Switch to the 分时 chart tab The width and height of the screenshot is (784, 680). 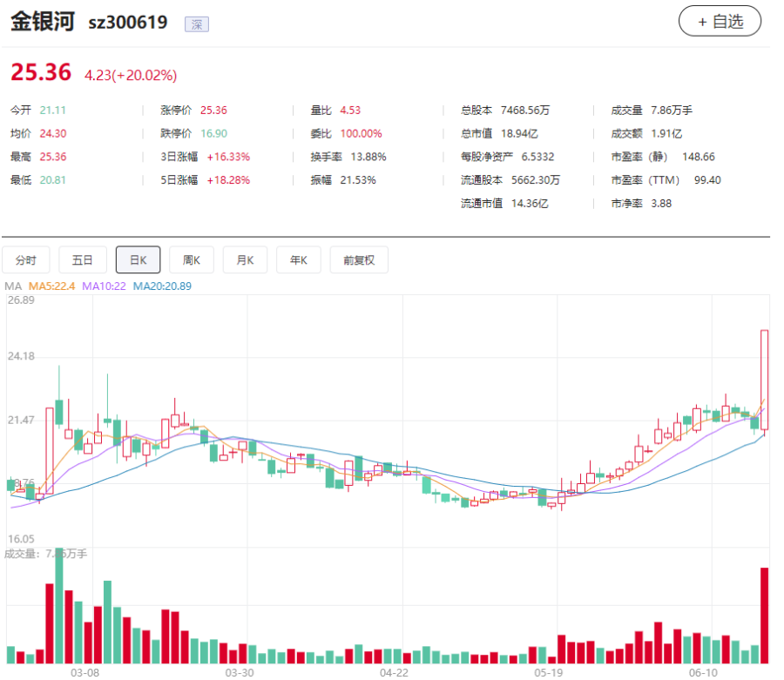(x=26, y=259)
